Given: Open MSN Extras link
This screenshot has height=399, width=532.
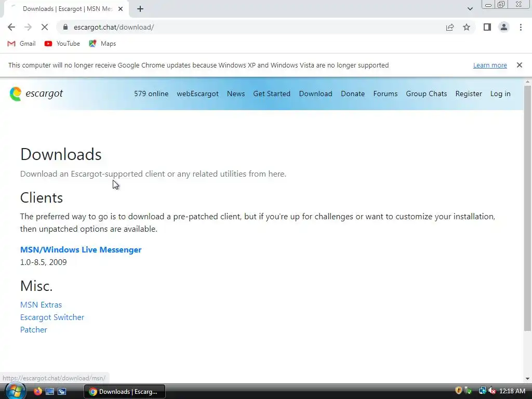Looking at the screenshot, I should click(x=41, y=304).
